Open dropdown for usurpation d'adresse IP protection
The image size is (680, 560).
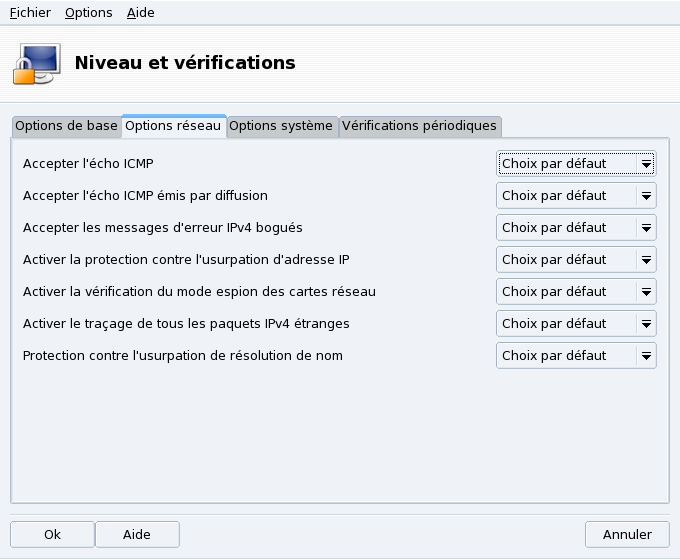click(x=576, y=259)
